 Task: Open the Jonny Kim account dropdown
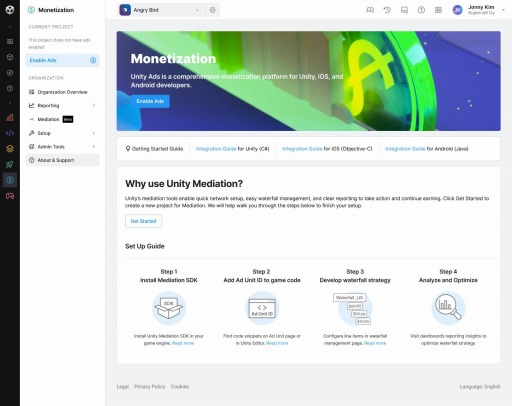pos(479,10)
